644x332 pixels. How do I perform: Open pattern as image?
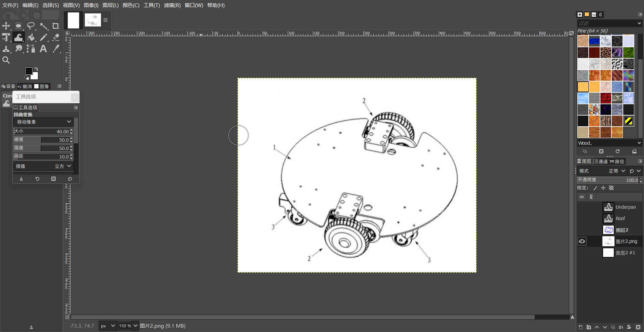tap(634, 151)
